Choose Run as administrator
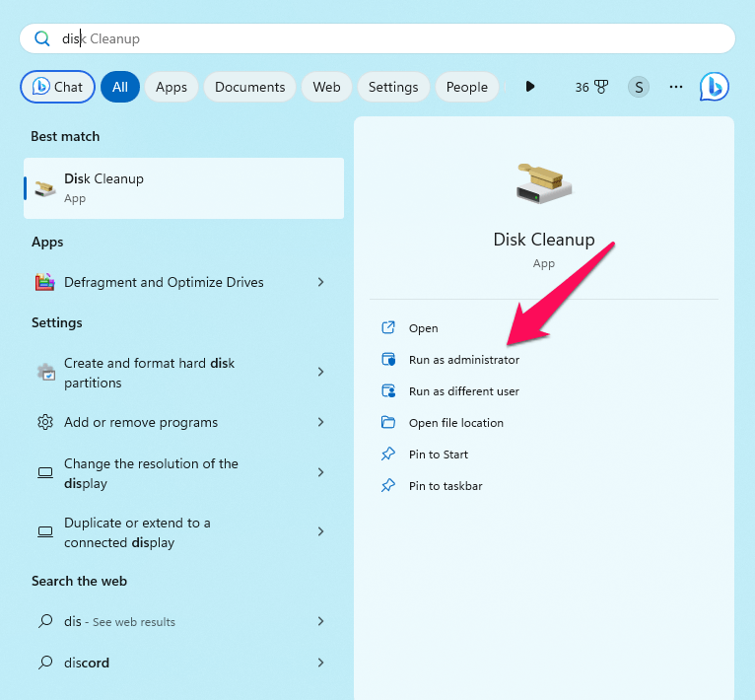This screenshot has width=755, height=700. coord(463,360)
